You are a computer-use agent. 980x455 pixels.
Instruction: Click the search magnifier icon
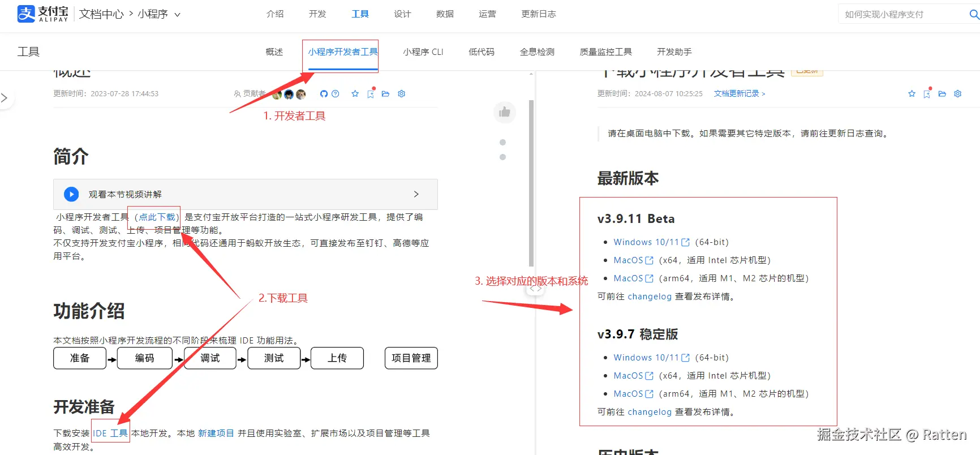point(974,15)
